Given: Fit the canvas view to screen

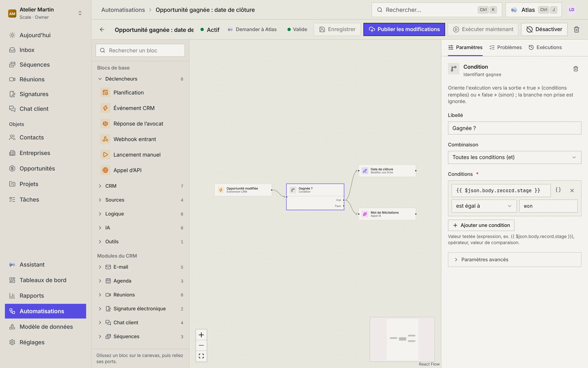Looking at the screenshot, I should point(201,356).
